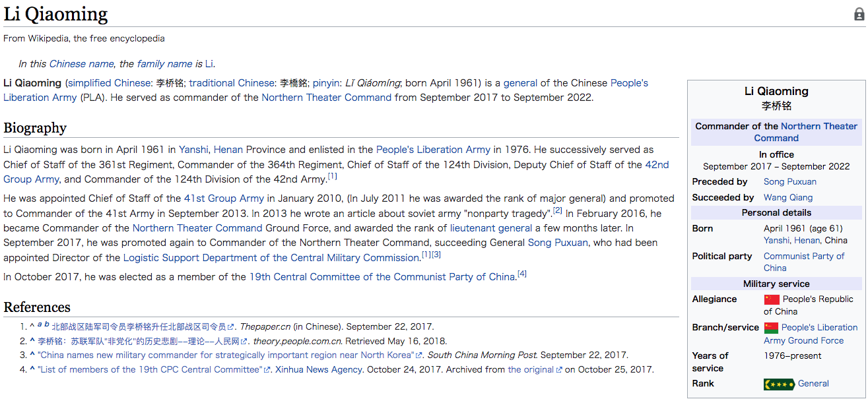Image resolution: width=868 pixels, height=399 pixels.
Task: Click the "Political party" infobox label
Action: tap(722, 257)
